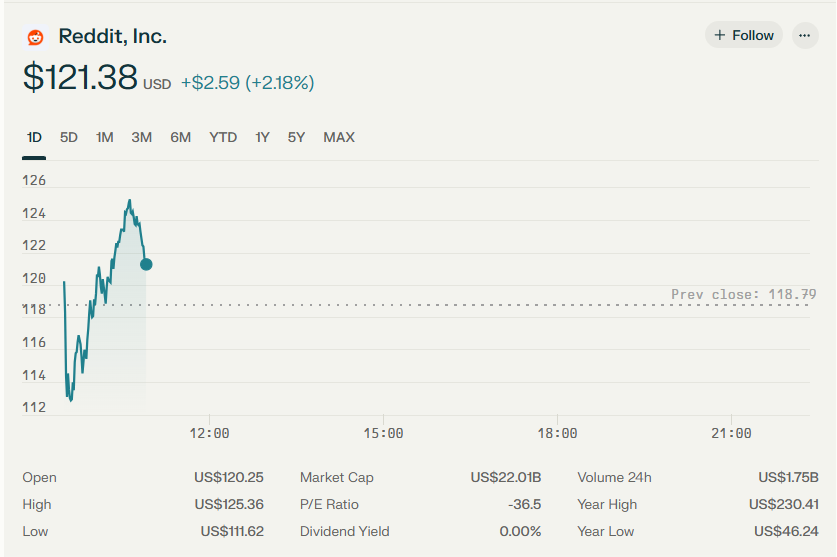
Task: Click the Dividend Yield label
Action: click(x=345, y=532)
